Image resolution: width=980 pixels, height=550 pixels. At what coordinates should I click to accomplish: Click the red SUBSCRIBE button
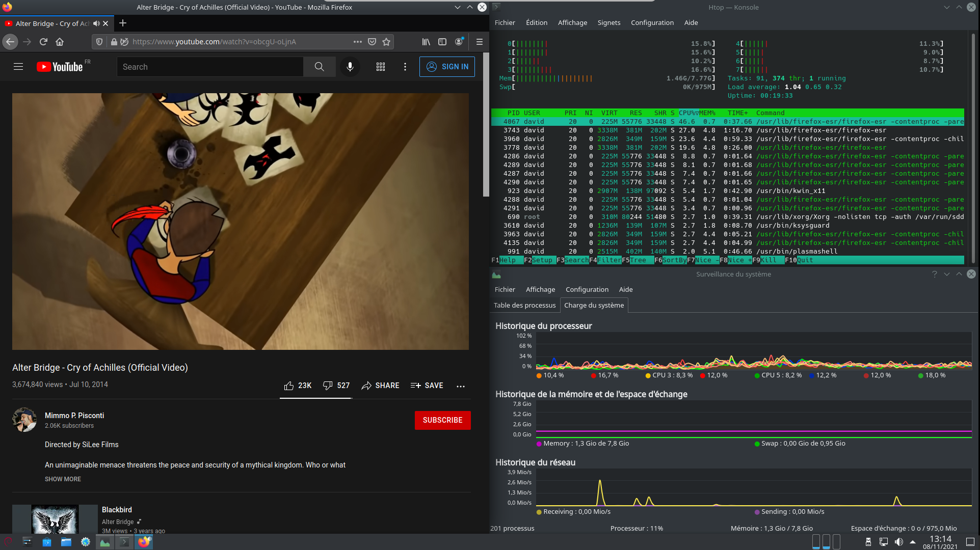click(x=442, y=420)
